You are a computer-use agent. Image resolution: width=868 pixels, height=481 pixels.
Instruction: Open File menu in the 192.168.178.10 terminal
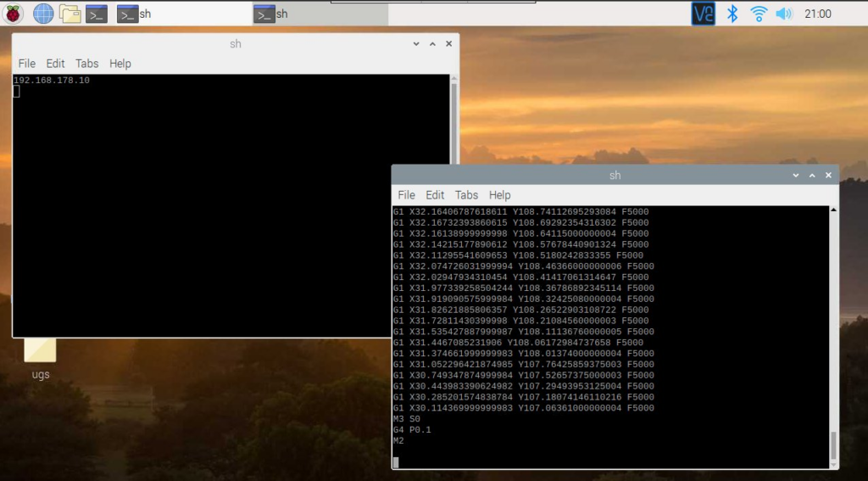tap(26, 64)
